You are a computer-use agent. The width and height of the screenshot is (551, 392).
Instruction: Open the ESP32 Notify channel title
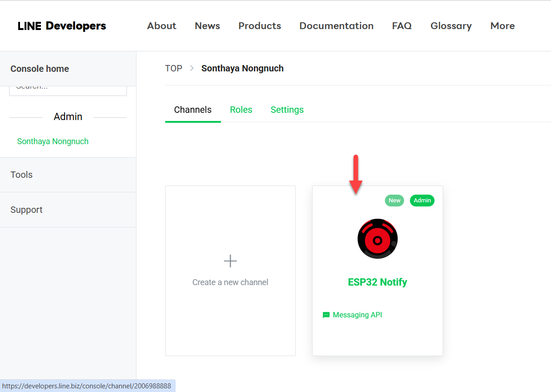(x=377, y=282)
